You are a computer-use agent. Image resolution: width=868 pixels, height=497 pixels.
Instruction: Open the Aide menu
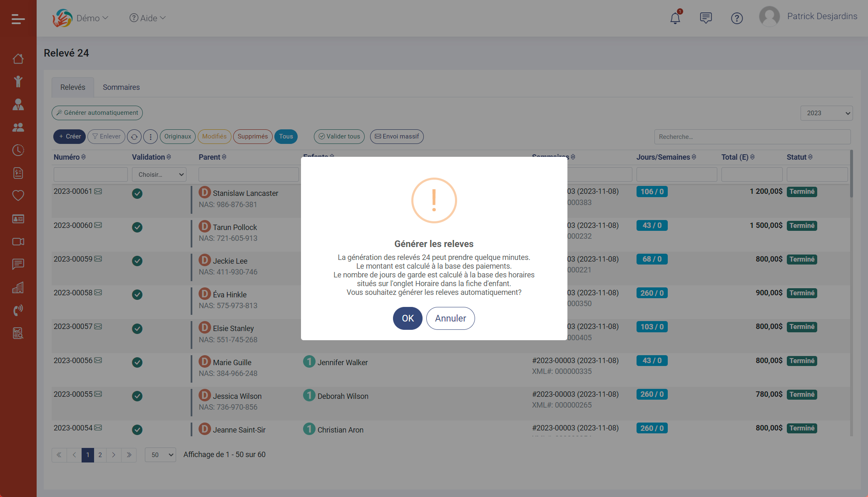[x=147, y=18]
